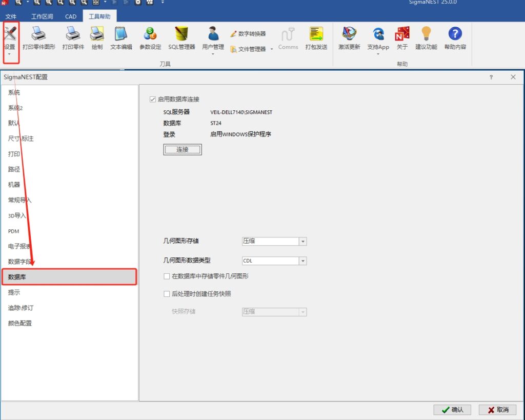Click the gear icon in quick access toolbar

(138, 2)
